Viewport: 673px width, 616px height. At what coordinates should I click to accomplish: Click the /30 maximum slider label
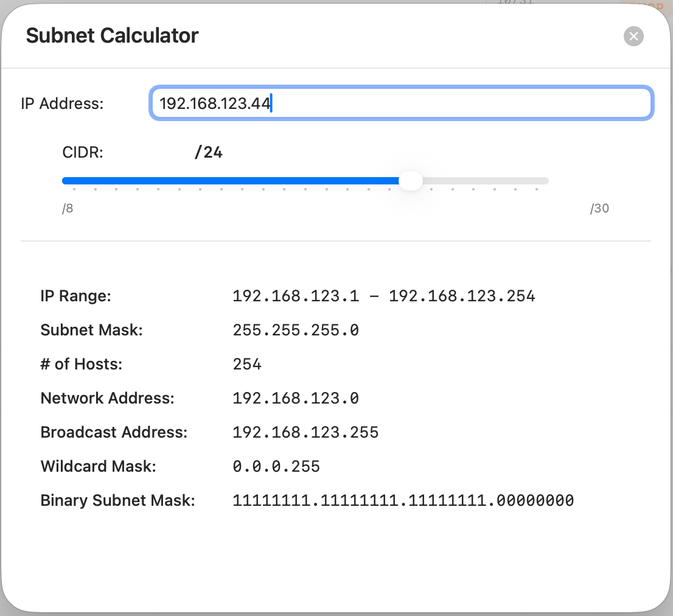[599, 209]
